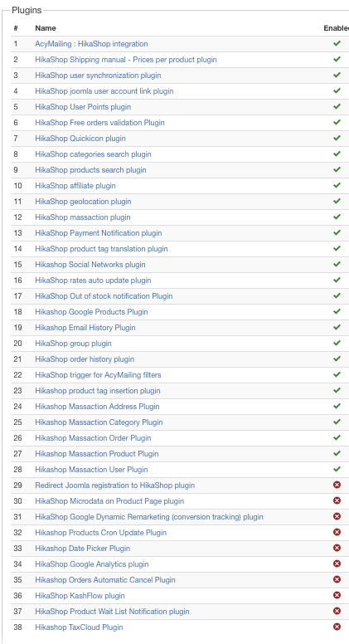Toggle enabled status of HikaShop User Points plugin
This screenshot has height=644, width=349.
[337, 107]
